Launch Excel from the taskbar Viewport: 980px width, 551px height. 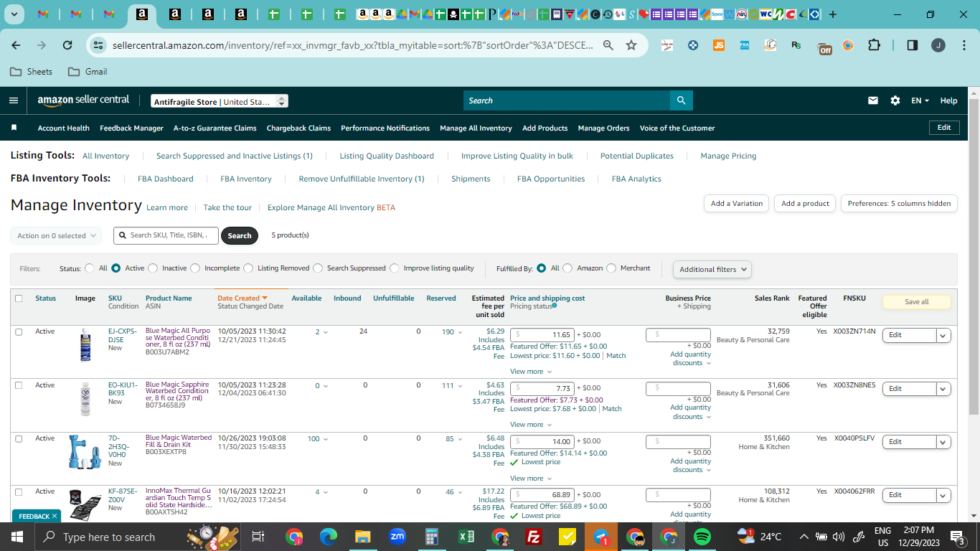click(466, 537)
